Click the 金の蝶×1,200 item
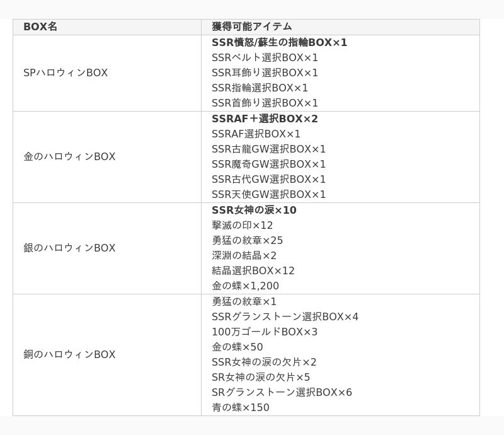The width and height of the screenshot is (504, 435). click(245, 286)
